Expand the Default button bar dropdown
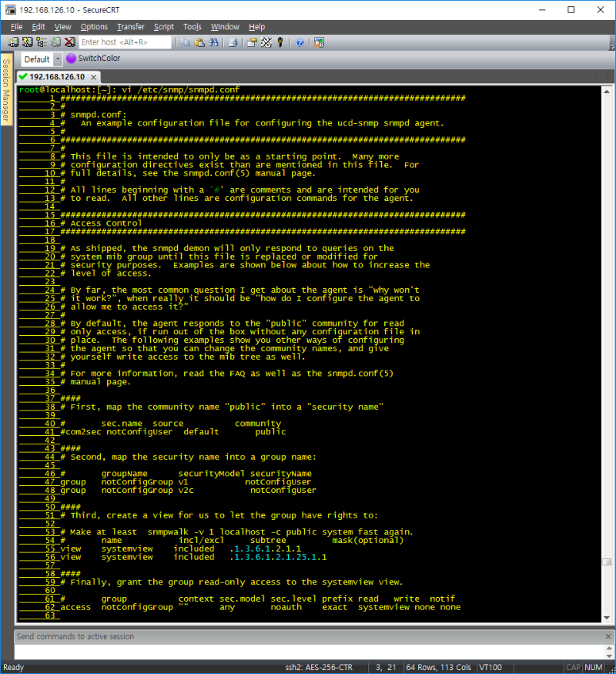This screenshot has height=674, width=616. click(58, 59)
